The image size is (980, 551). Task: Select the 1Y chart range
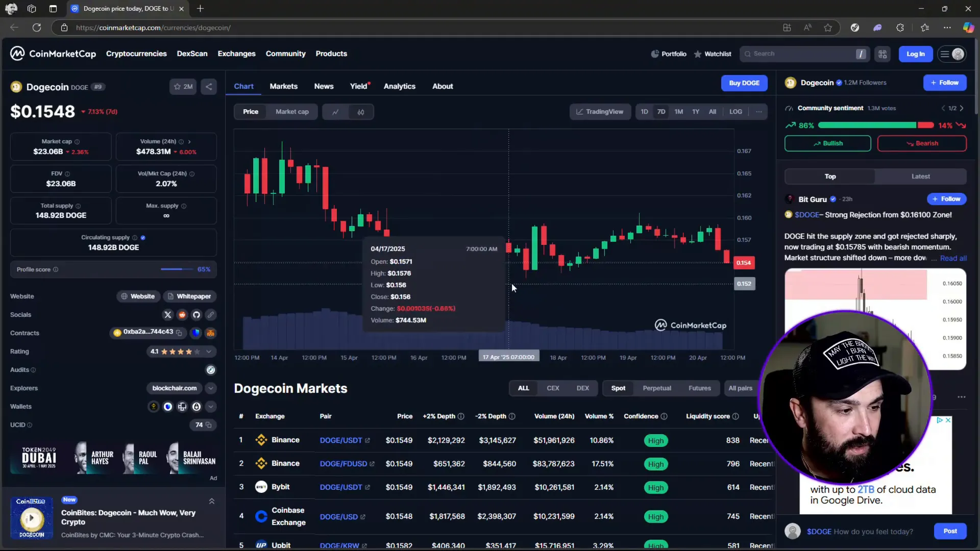[696, 112]
